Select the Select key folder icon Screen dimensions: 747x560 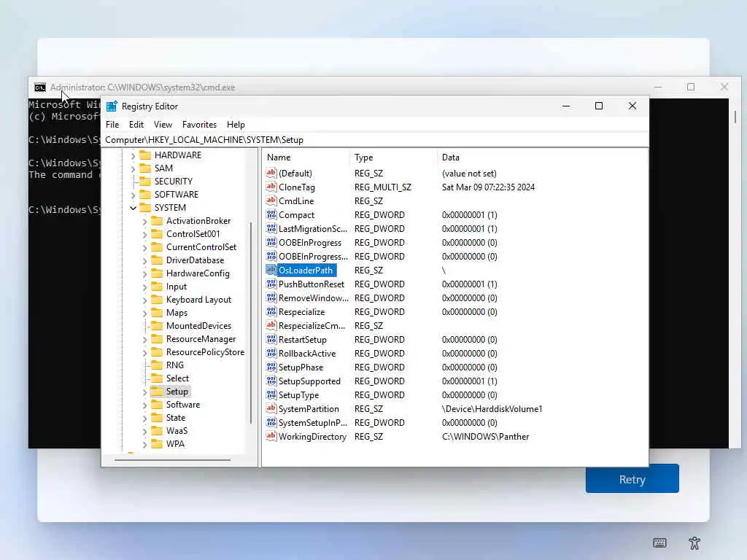(x=157, y=378)
